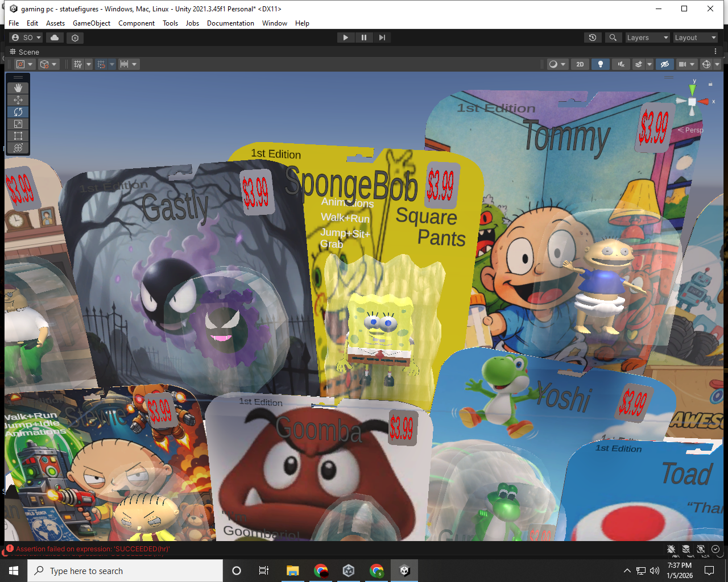The height and width of the screenshot is (582, 728).
Task: Click the debugger-disabled bug icon in status bar
Action: [x=671, y=549]
